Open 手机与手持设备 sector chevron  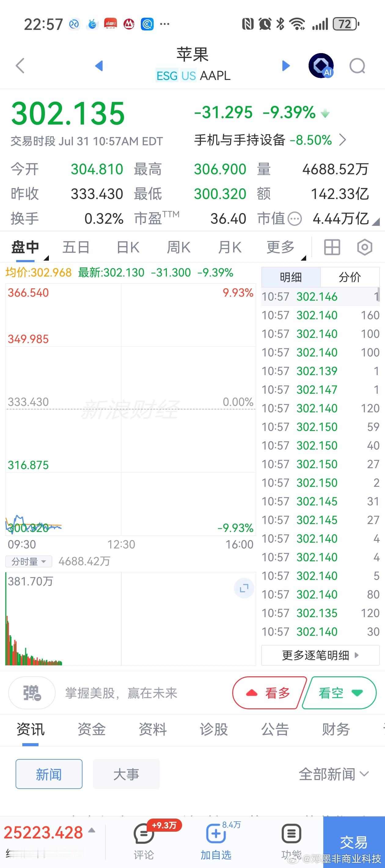tap(343, 140)
